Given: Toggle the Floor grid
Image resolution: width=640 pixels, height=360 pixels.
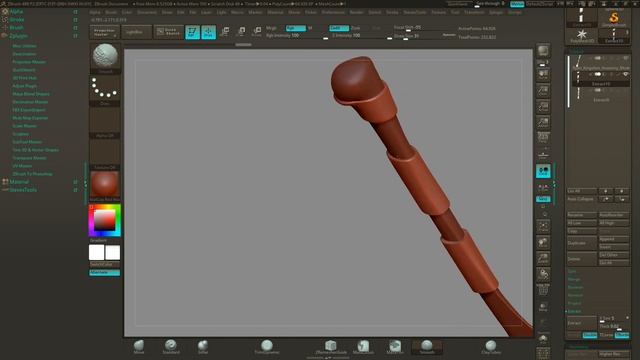Looking at the screenshot, I should [x=543, y=155].
